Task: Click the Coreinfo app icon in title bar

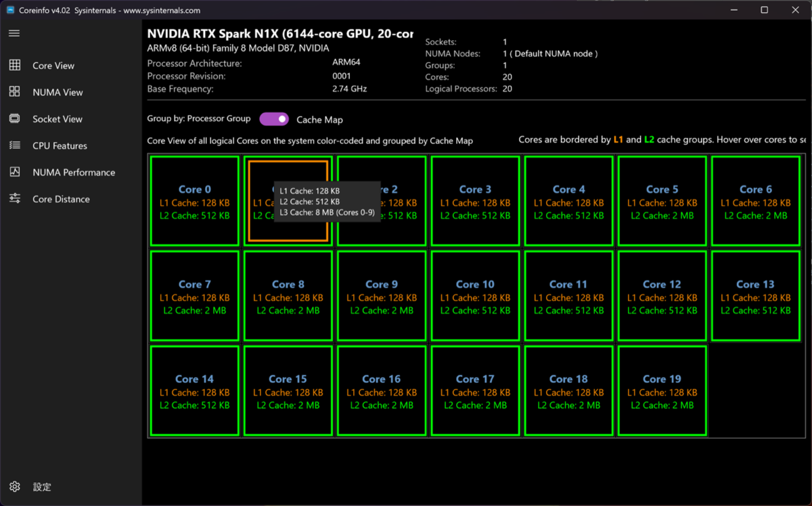Action: pyautogui.click(x=11, y=10)
